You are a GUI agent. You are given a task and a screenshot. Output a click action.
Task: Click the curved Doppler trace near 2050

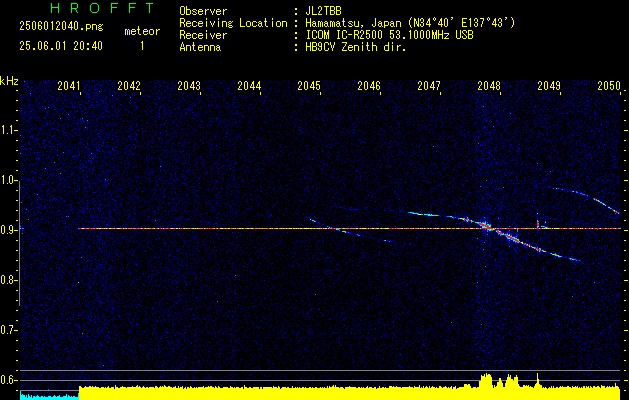586,199
